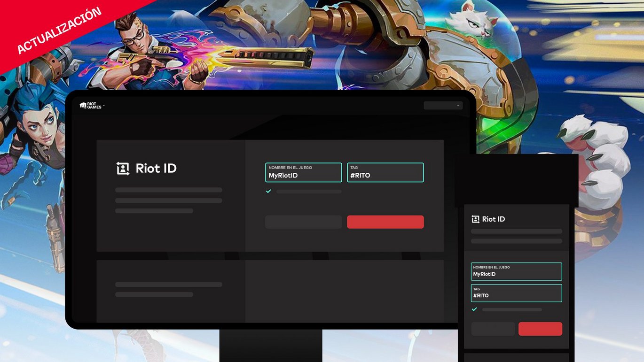
Task: Click the green checkmark in the mobile mockup
Action: coord(474,309)
